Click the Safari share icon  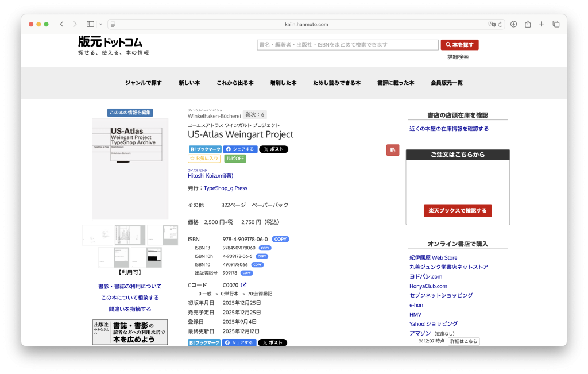pos(528,24)
